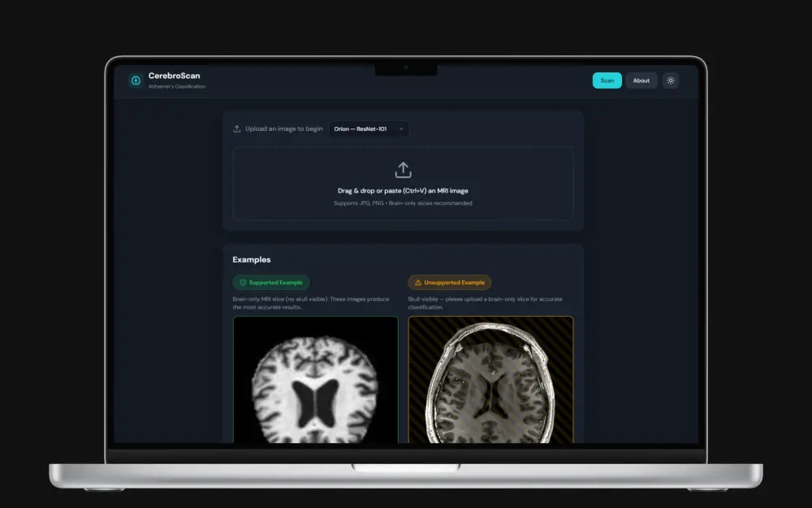Click the warning triangle on Unsupported Example badge
Viewport: 812px width, 508px height.
tap(417, 282)
